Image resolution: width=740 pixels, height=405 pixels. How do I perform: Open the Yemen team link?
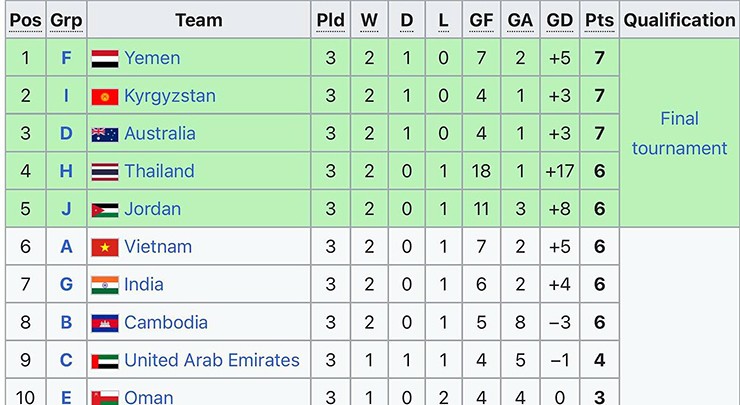[152, 58]
